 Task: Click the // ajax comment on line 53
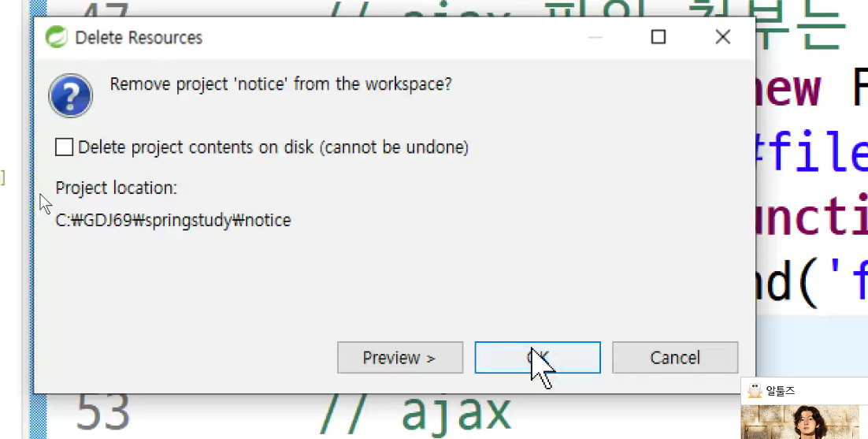[415, 412]
